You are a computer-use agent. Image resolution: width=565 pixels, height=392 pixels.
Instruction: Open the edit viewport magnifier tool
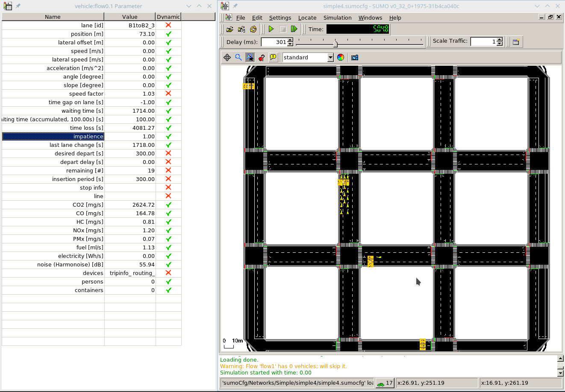click(x=238, y=57)
